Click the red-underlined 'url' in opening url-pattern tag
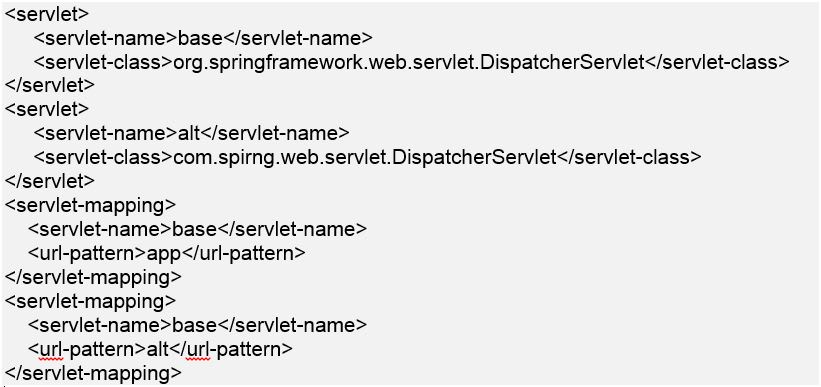This screenshot has height=387, width=821. pos(51,349)
